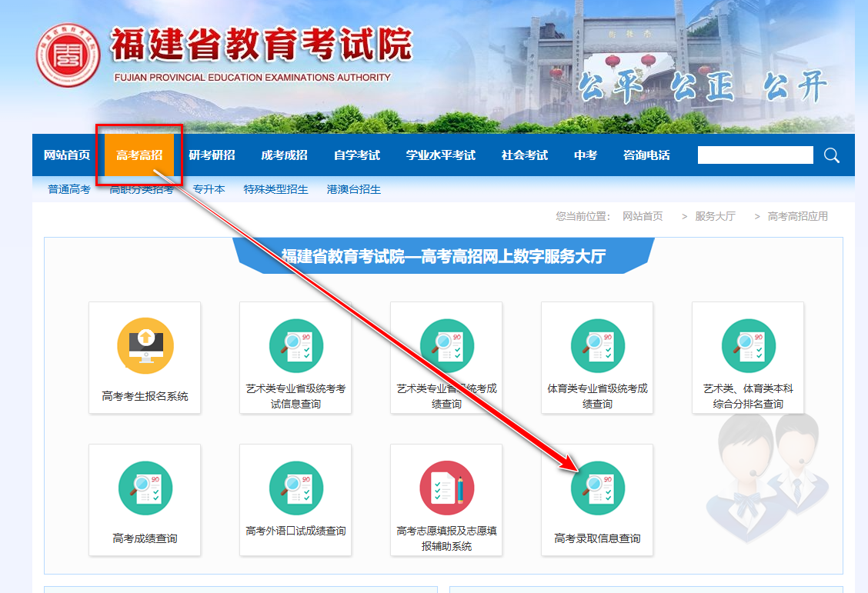Click the 港澳台招生 submenu link
Screen dimensions: 868x593
354,189
